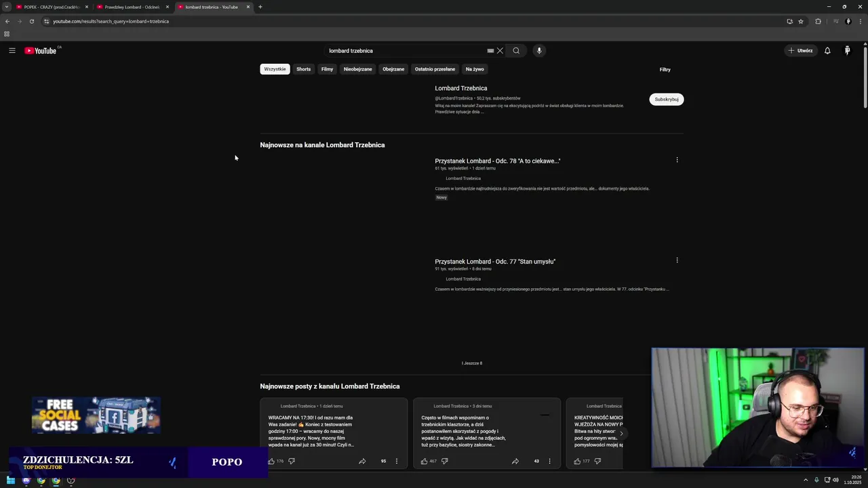868x488 pixels.
Task: Open the Lombard Trzebnica channel title
Action: 461,88
